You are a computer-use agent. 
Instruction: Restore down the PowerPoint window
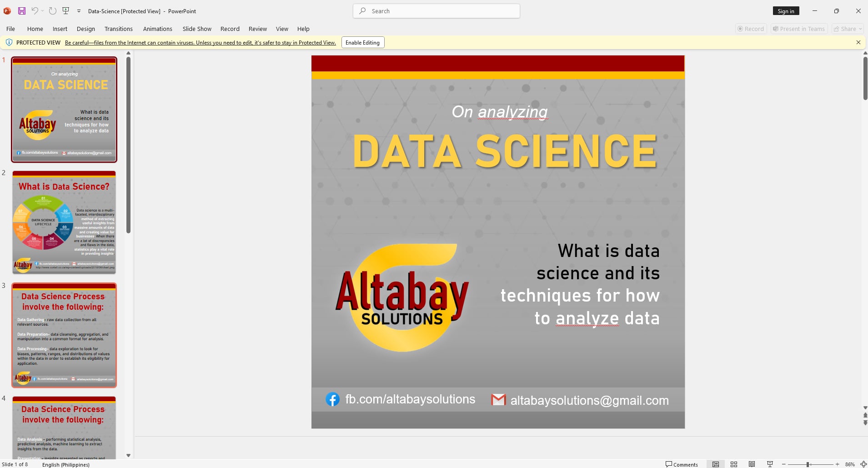(x=837, y=11)
